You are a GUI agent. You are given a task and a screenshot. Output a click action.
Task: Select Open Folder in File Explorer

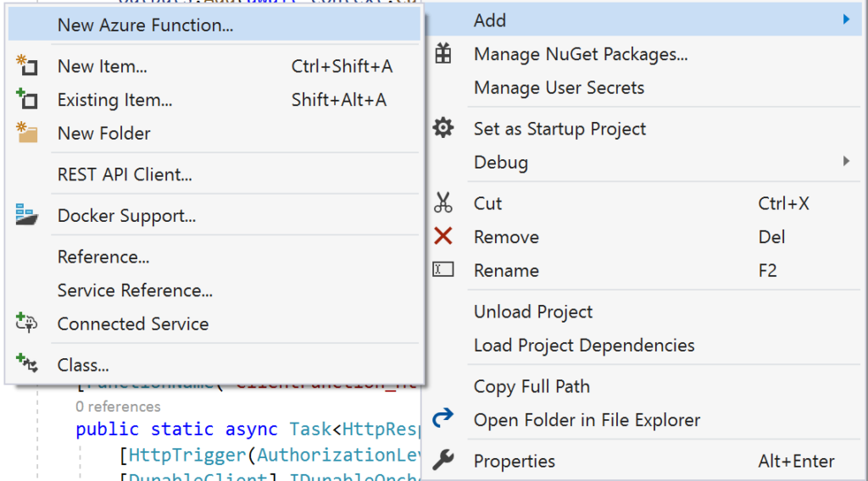pos(644,420)
